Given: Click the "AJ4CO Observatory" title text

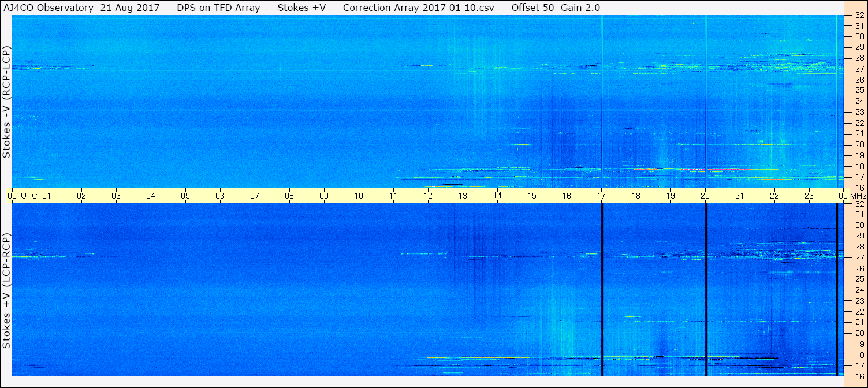Looking at the screenshot, I should pos(48,8).
